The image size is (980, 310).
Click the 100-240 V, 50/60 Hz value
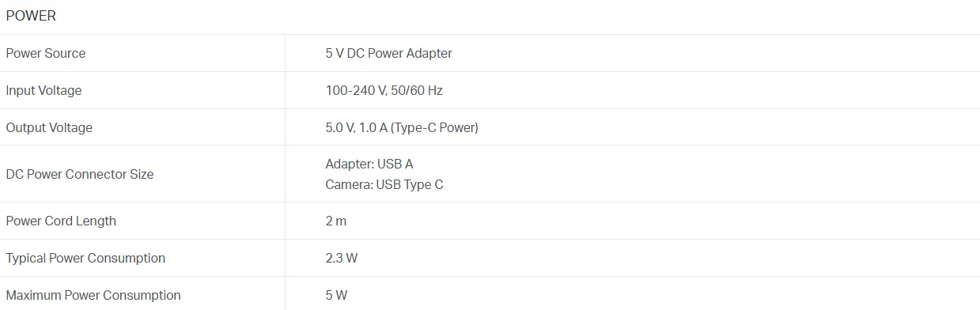(x=384, y=90)
